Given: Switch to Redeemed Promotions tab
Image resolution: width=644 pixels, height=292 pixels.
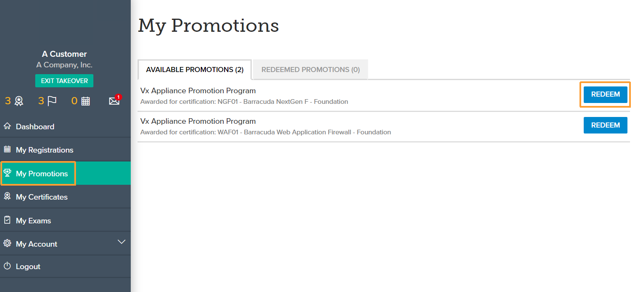Looking at the screenshot, I should coord(311,70).
